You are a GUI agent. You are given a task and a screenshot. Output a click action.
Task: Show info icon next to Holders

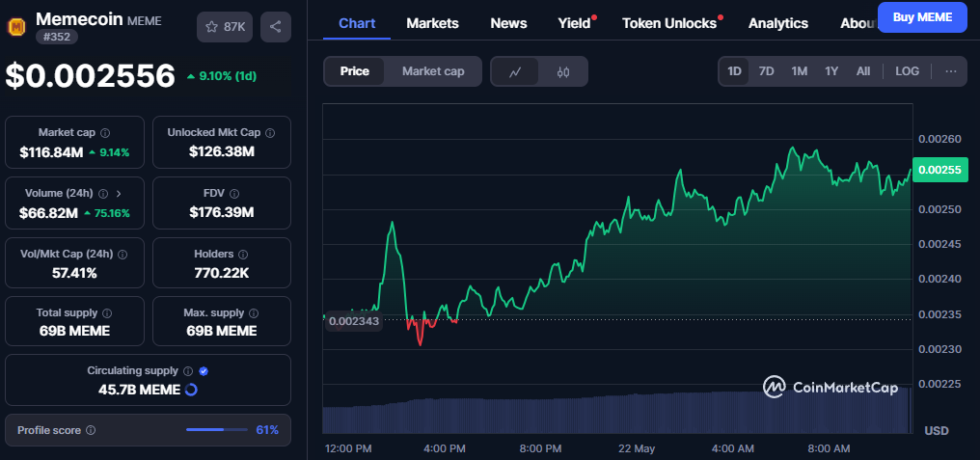[x=243, y=255]
